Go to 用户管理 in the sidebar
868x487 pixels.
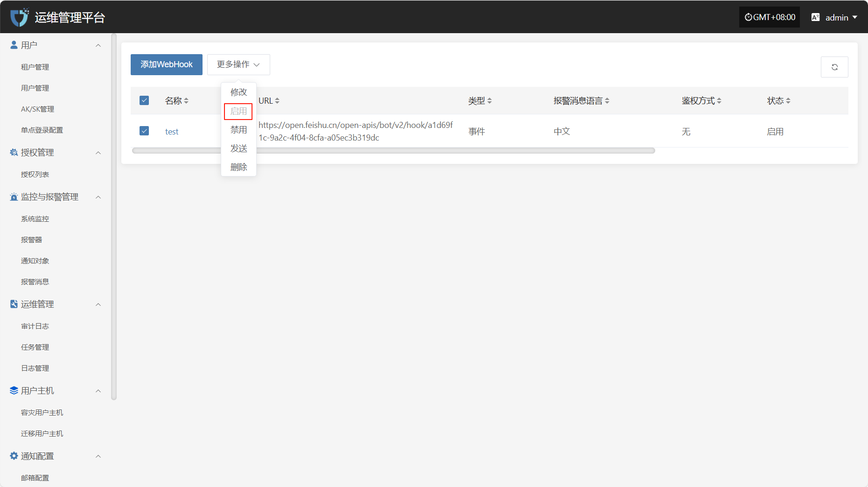tap(35, 88)
